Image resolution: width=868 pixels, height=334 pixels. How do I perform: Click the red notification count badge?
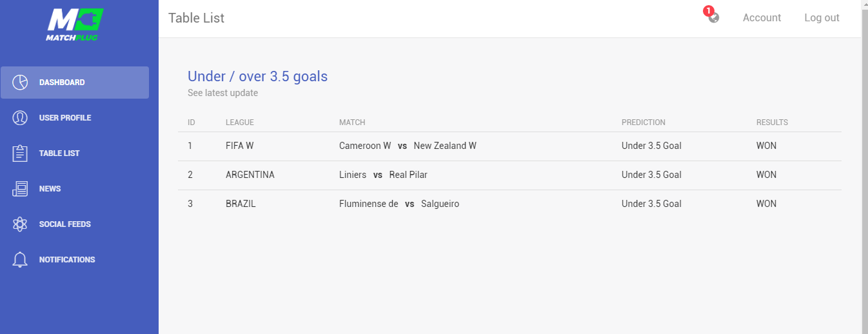(x=709, y=11)
